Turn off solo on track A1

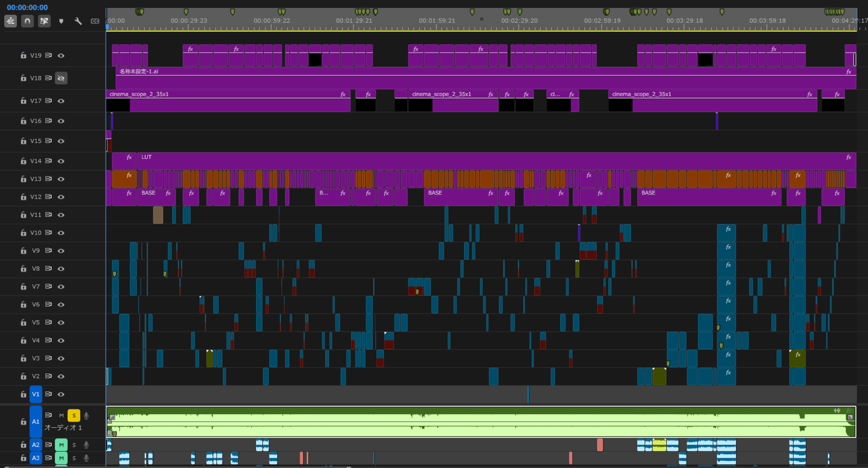74,416
